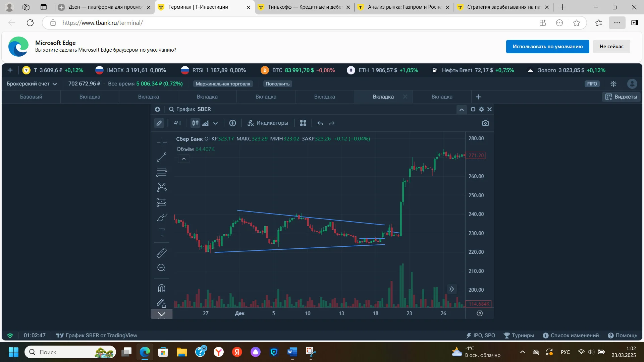Collapse the chart widget chevron

(462, 110)
